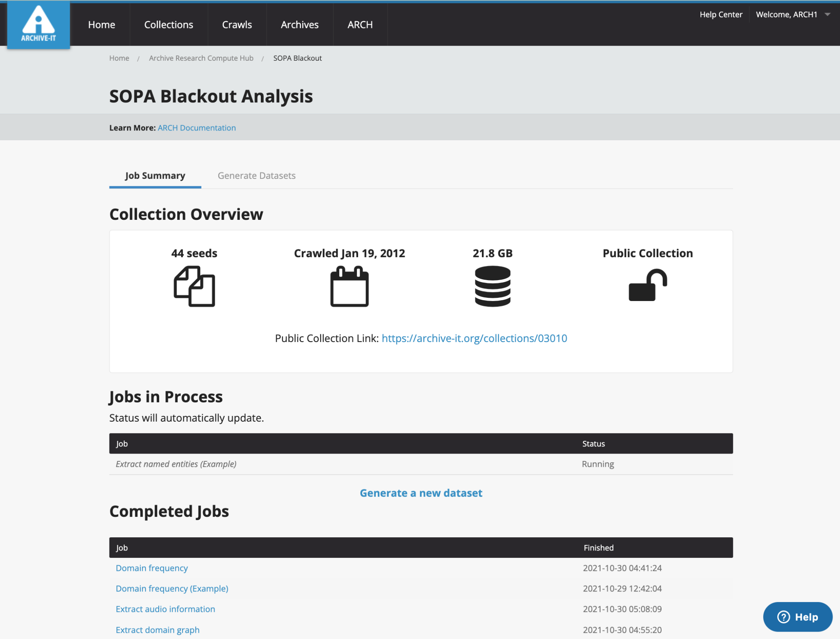Visit the public collection URL link
The width and height of the screenshot is (840, 639).
(474, 338)
